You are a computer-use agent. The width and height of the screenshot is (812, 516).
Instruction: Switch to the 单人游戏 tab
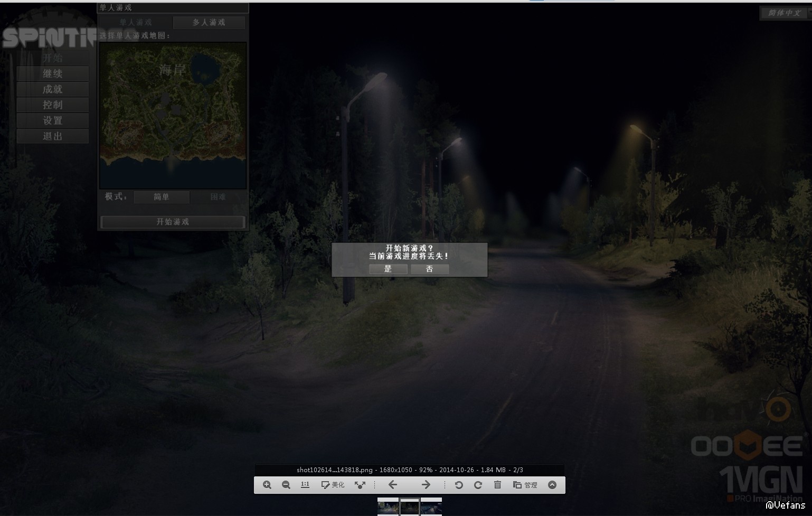pyautogui.click(x=136, y=22)
